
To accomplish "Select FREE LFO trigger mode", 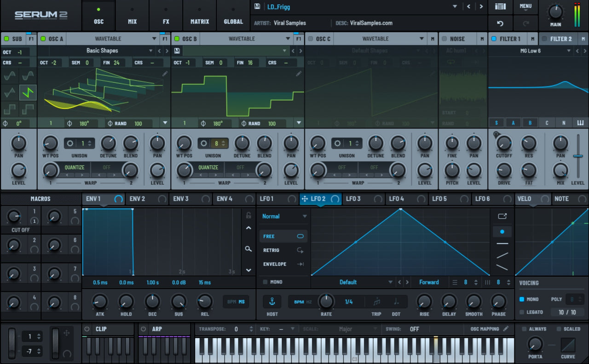I will tap(283, 236).
